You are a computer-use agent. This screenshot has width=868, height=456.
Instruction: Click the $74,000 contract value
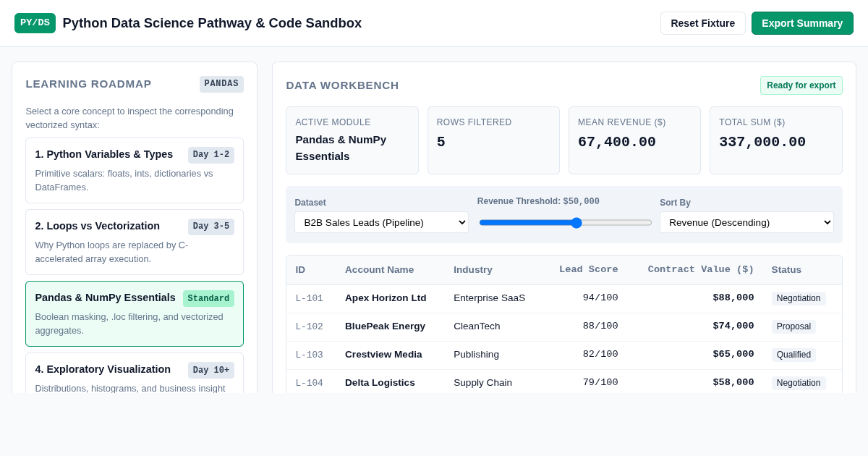click(733, 326)
